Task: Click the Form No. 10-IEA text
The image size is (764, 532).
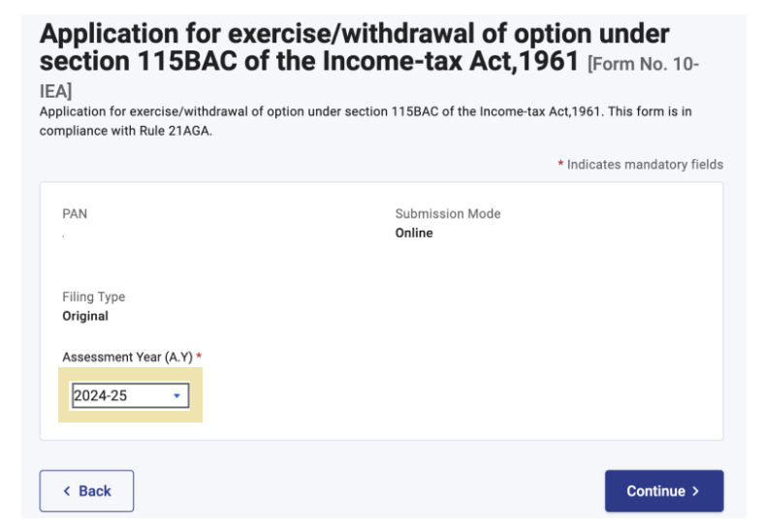Action: click(643, 66)
